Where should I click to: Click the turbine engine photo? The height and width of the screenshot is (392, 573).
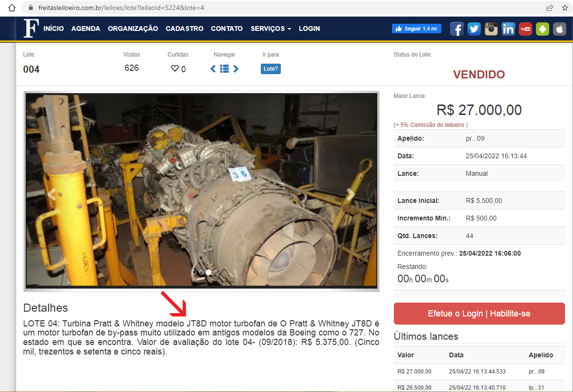click(201, 190)
